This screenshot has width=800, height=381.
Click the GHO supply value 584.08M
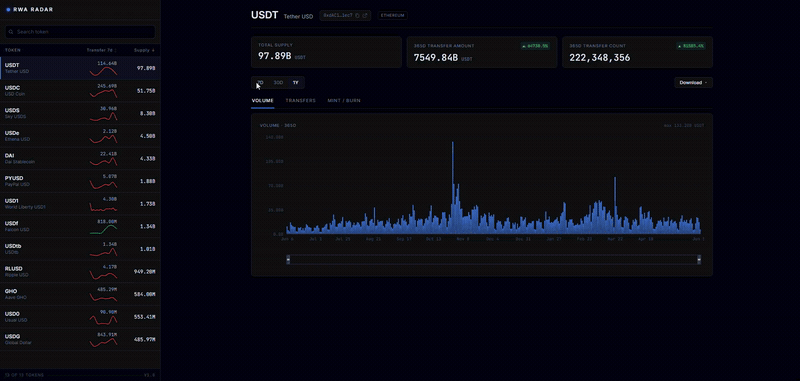pyautogui.click(x=144, y=294)
